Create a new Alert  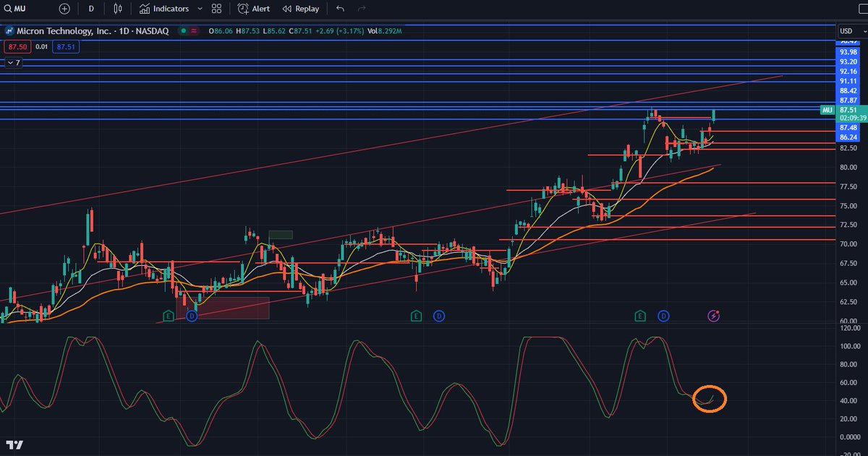(255, 9)
